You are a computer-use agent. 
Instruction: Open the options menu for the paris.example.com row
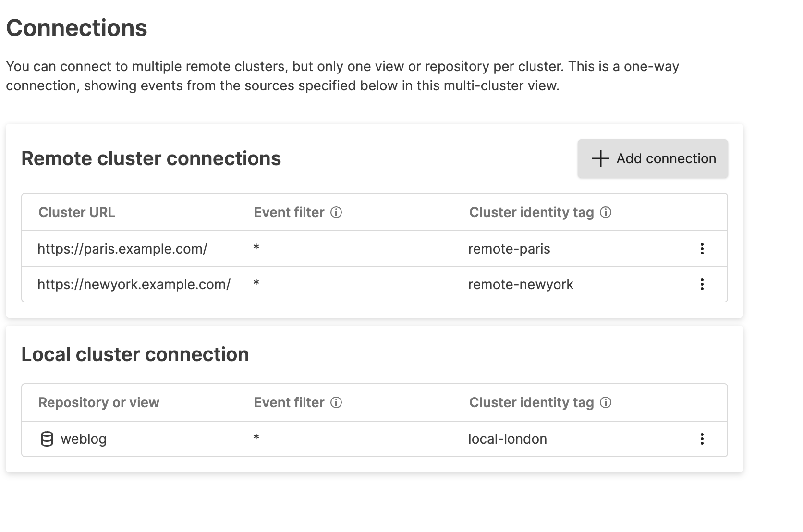click(702, 249)
